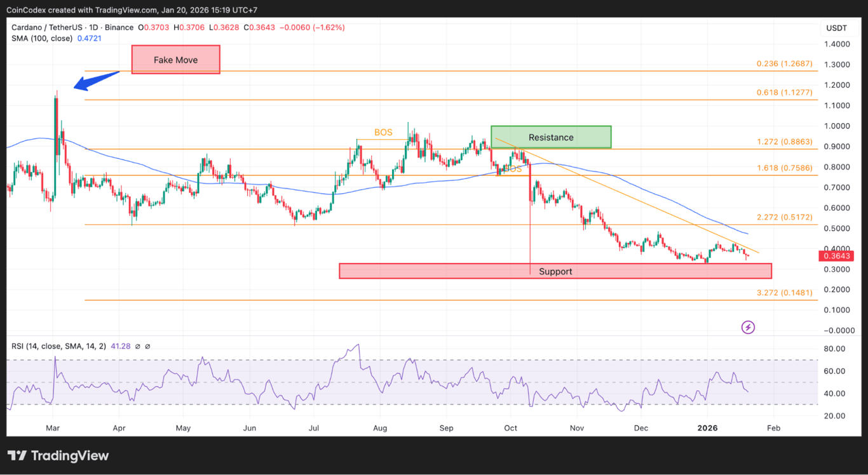Click the Fake Move annotation box
Viewport: 868px width, 475px height.
tap(175, 59)
